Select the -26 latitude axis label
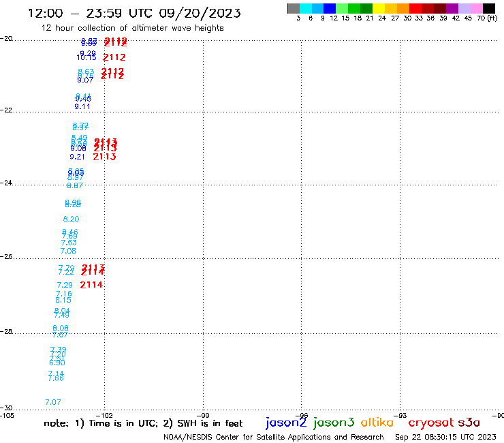 point(6,257)
